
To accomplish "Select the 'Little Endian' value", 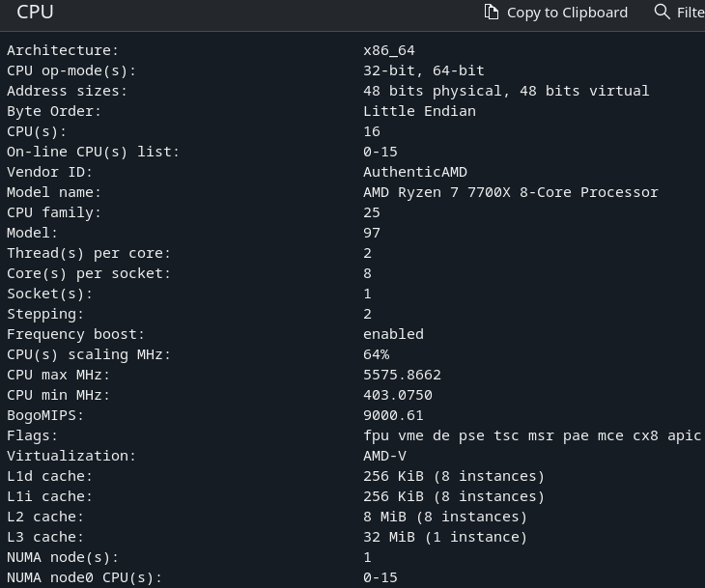I will (x=419, y=111).
